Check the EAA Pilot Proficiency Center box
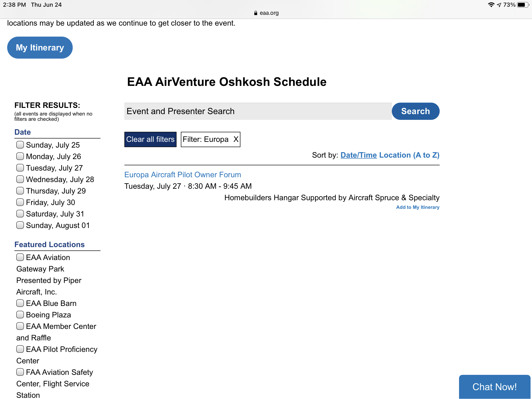532x399 pixels. pyautogui.click(x=20, y=349)
